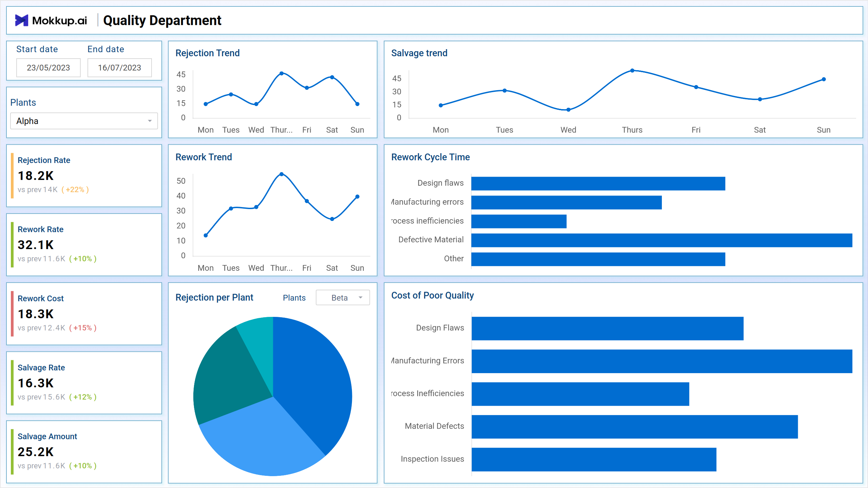This screenshot has width=868, height=488.
Task: Click the Mokkup.ai logo icon
Action: 22,20
